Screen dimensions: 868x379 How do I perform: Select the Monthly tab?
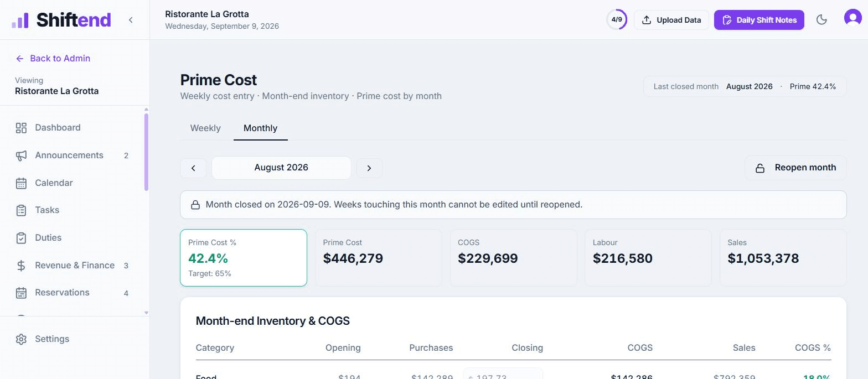coord(261,128)
